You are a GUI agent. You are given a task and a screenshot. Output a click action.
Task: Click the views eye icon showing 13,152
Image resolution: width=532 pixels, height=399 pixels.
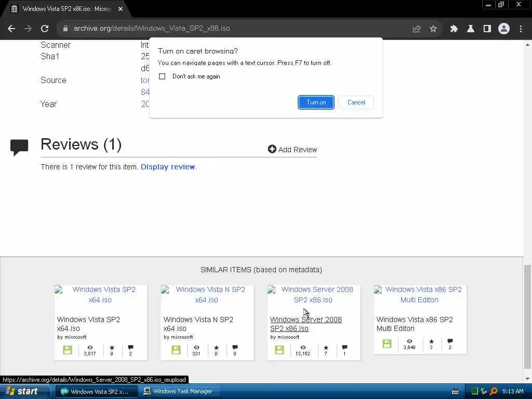tap(303, 348)
